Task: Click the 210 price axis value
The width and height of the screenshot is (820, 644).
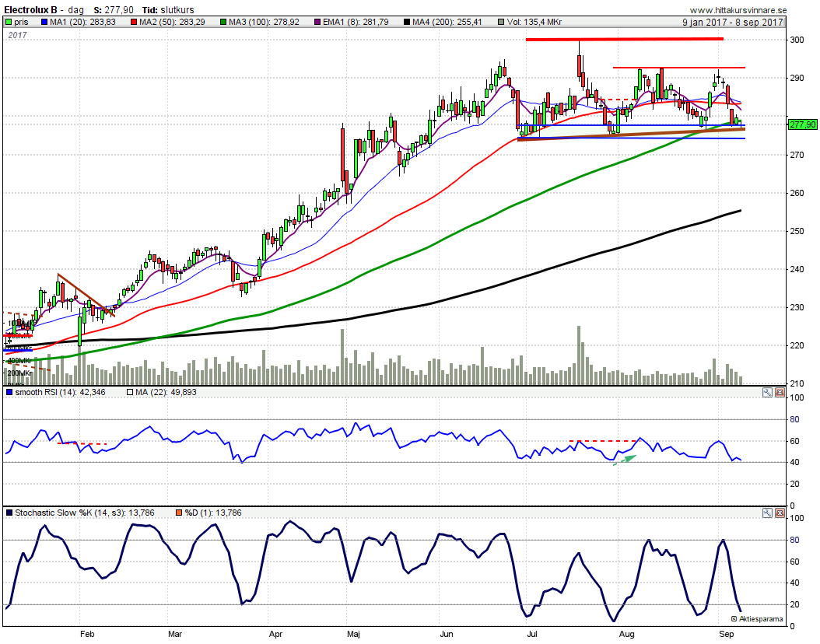Action: (797, 383)
